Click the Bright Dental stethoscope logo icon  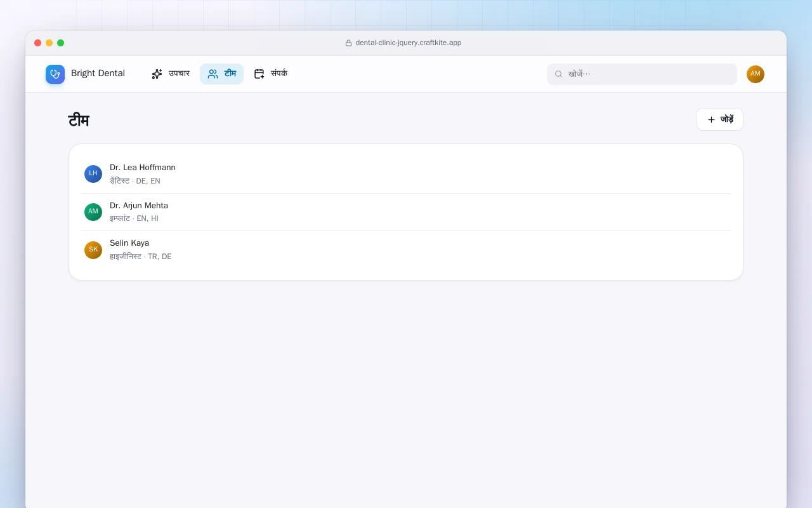[x=55, y=74]
